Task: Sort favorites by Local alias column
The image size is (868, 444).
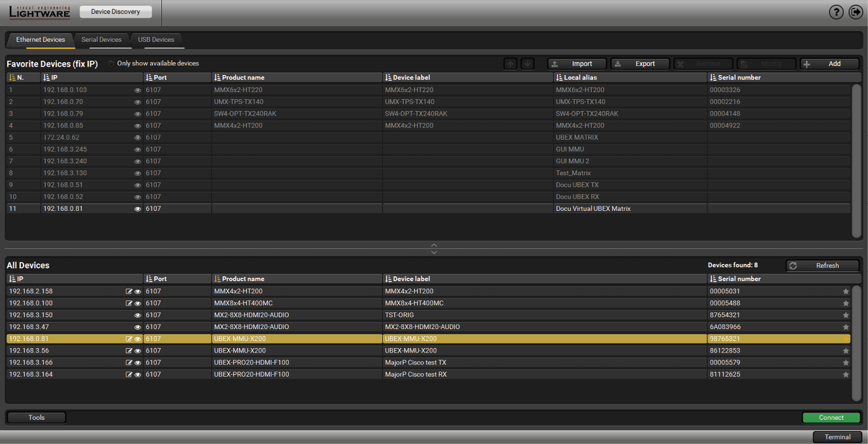Action: tap(630, 78)
